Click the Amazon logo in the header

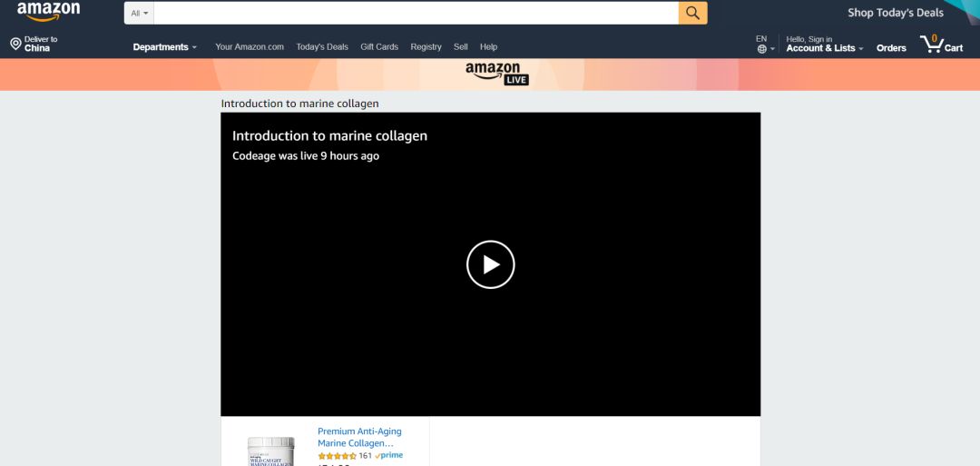pyautogui.click(x=48, y=11)
